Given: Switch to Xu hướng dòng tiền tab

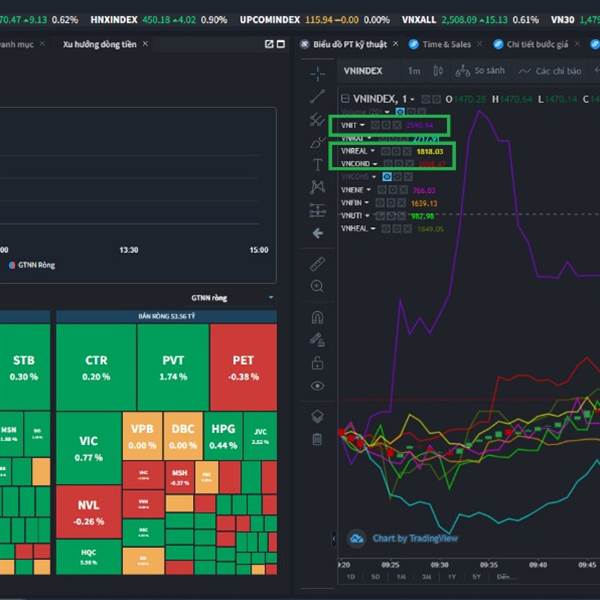Looking at the screenshot, I should (x=99, y=44).
